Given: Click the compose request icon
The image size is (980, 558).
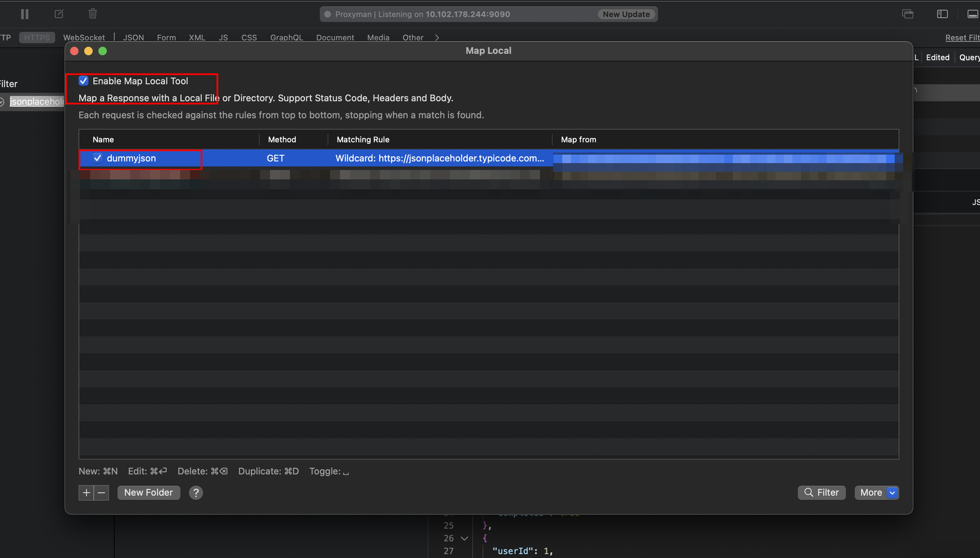Looking at the screenshot, I should click(59, 14).
